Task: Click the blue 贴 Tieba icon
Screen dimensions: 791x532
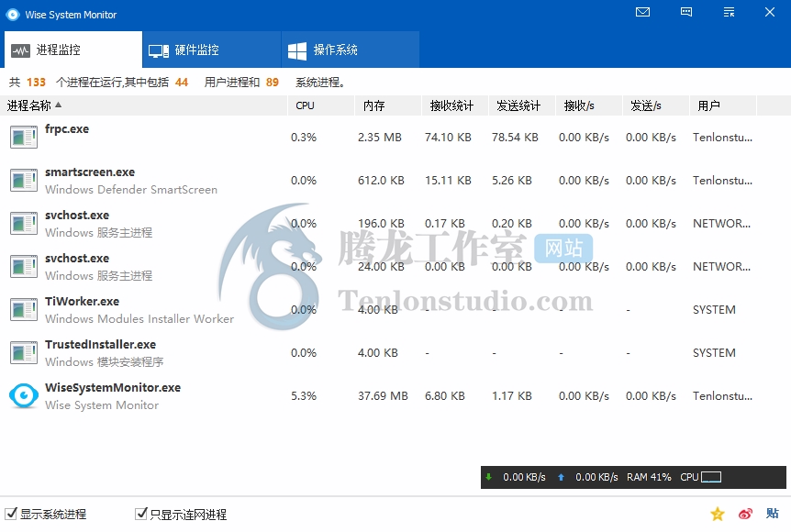Action: (x=772, y=514)
